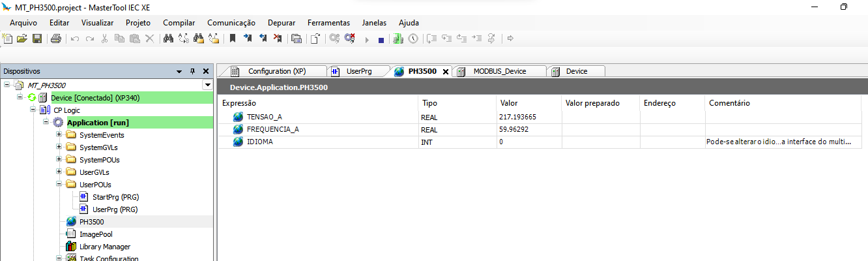The image size is (868, 261).
Task: Click the Logout disconnect icon in toolbar
Action: [x=350, y=39]
